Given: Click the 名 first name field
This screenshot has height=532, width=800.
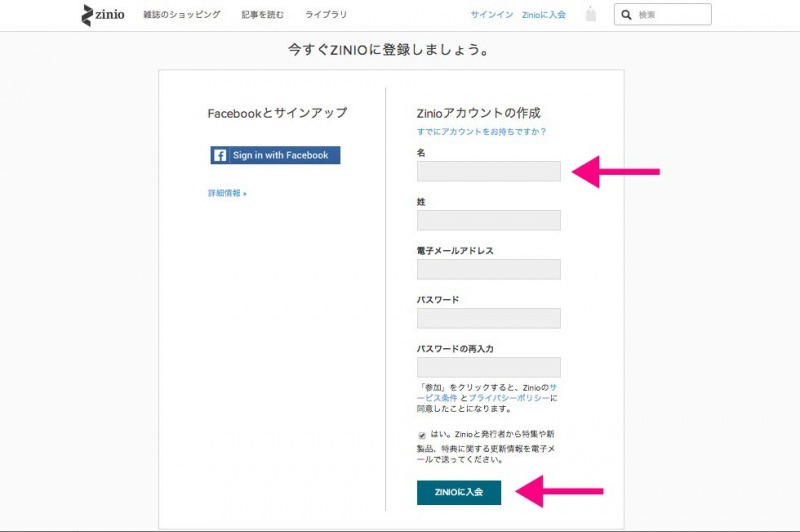Looking at the screenshot, I should tap(488, 171).
